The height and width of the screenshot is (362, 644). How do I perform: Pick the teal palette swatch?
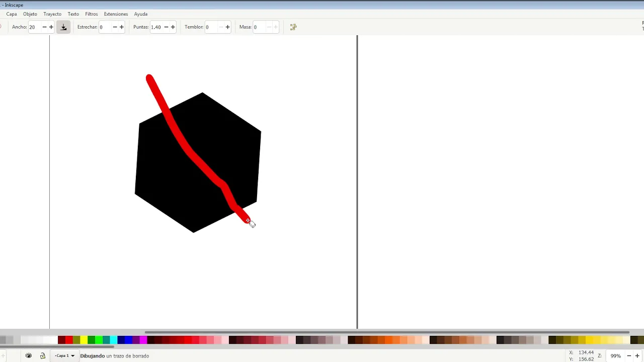tap(106, 340)
